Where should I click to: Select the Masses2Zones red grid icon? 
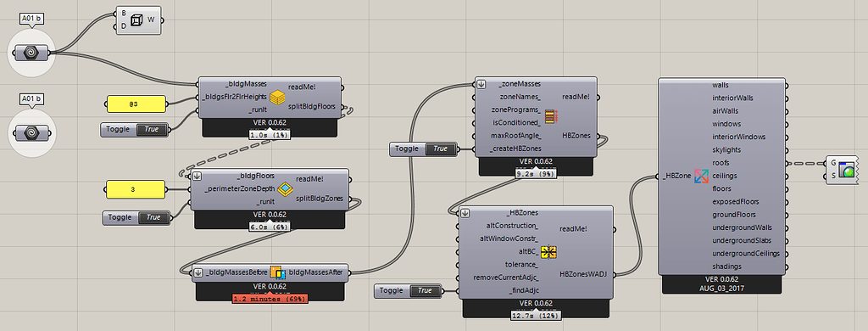550,116
